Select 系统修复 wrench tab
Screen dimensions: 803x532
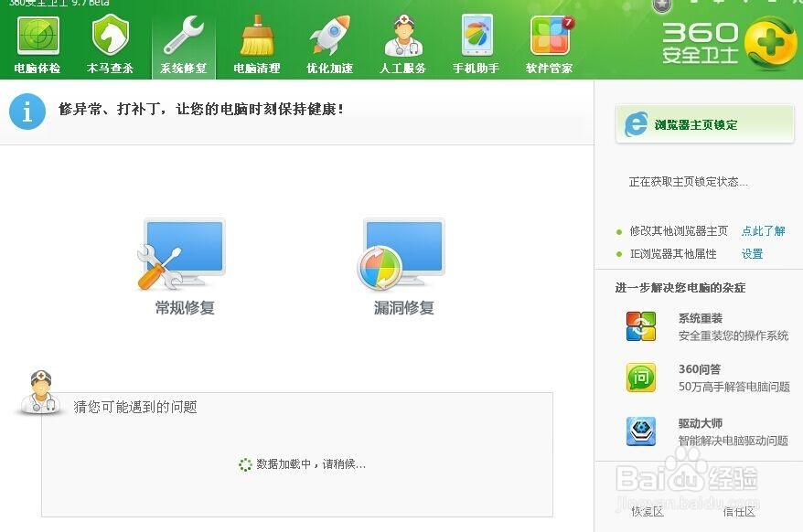pyautogui.click(x=183, y=46)
